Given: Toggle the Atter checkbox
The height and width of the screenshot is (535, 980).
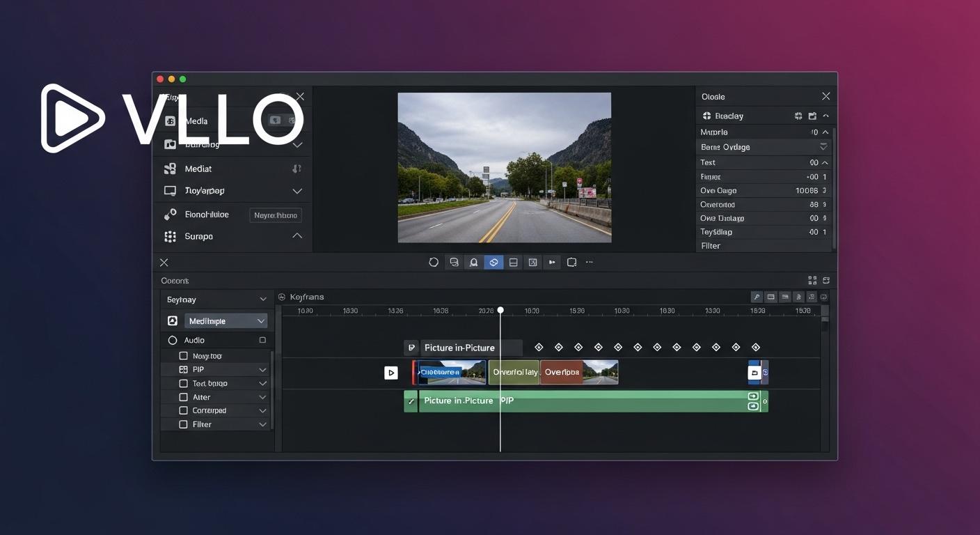Looking at the screenshot, I should [184, 397].
